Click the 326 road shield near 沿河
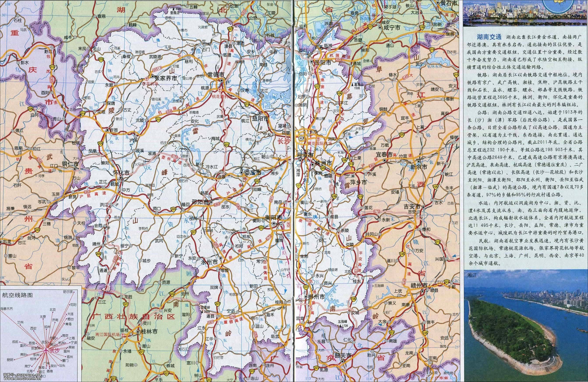The image size is (588, 382). click(x=31, y=109)
